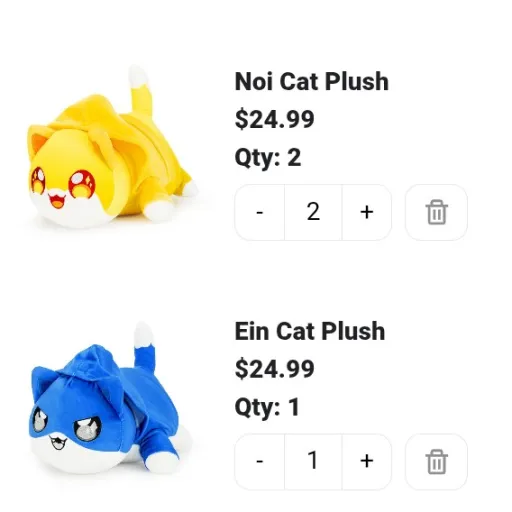Remove Noi Cat Plush with trash icon

[x=436, y=212]
